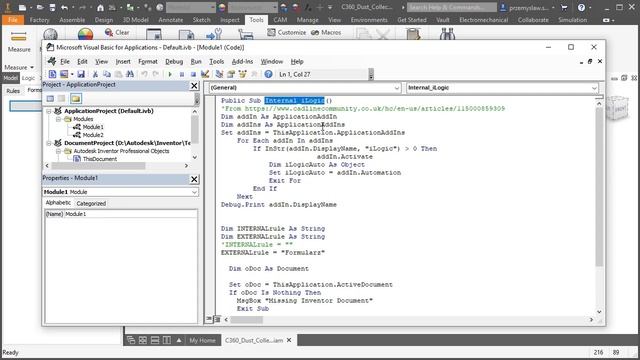Click the Copy icon in VBA toolbar

click(x=107, y=74)
